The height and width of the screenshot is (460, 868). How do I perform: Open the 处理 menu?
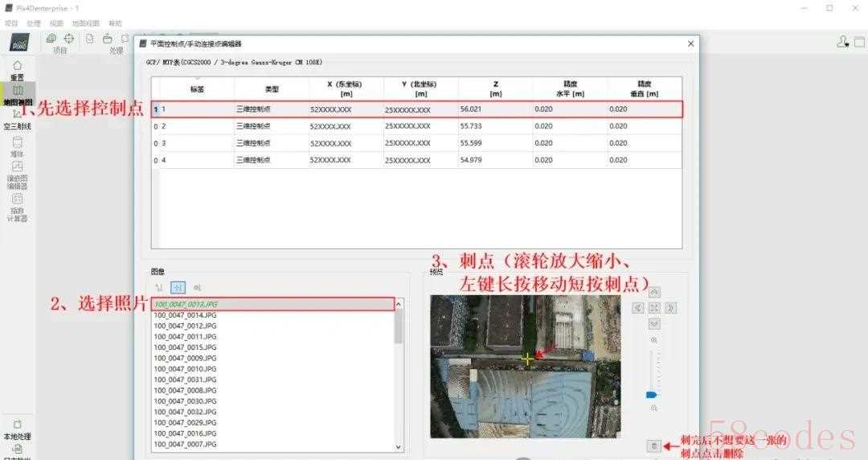(34, 23)
